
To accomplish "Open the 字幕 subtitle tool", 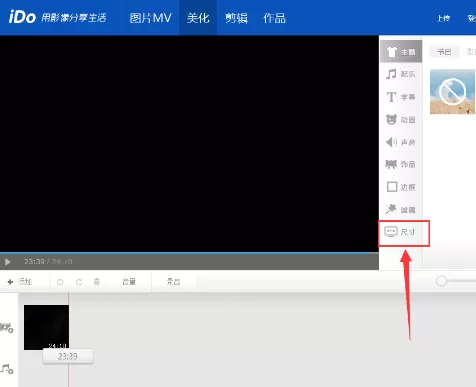I will [401, 97].
